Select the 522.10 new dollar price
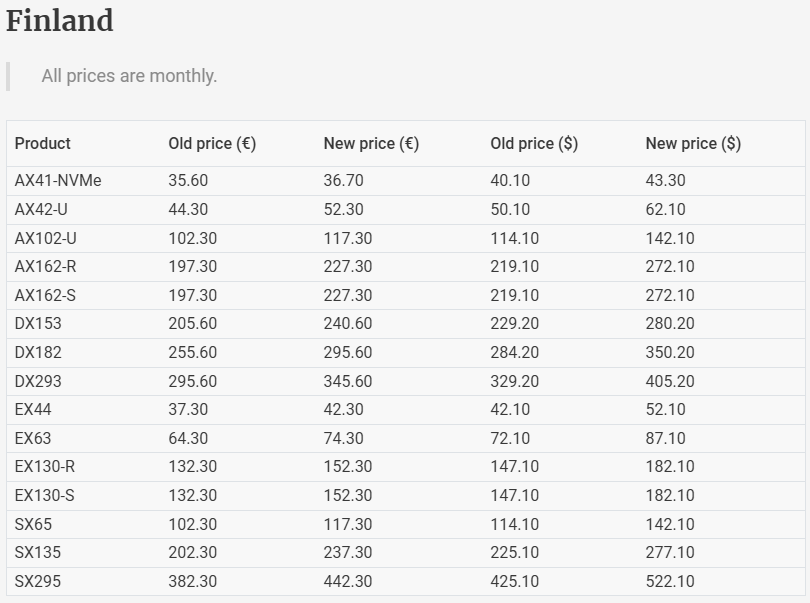Image resolution: width=810 pixels, height=603 pixels. click(x=670, y=582)
